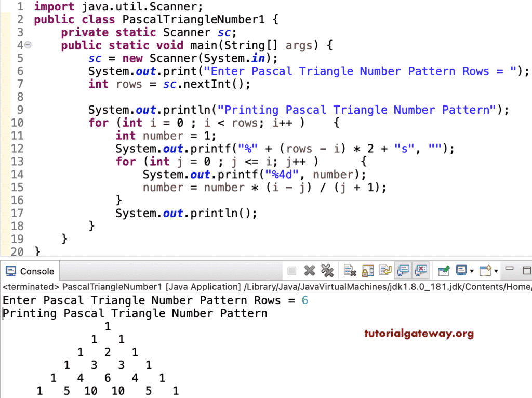Place cursor in the console output area
The width and height of the screenshot is (532, 398).
pos(208,359)
